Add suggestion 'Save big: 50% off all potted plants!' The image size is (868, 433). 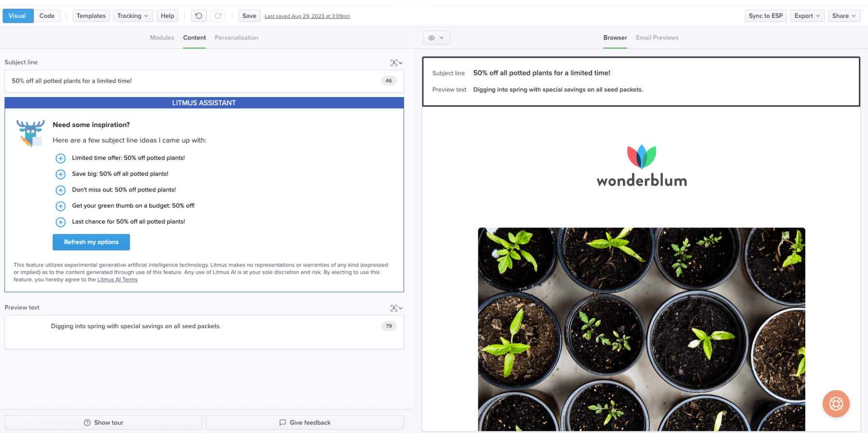click(x=61, y=174)
